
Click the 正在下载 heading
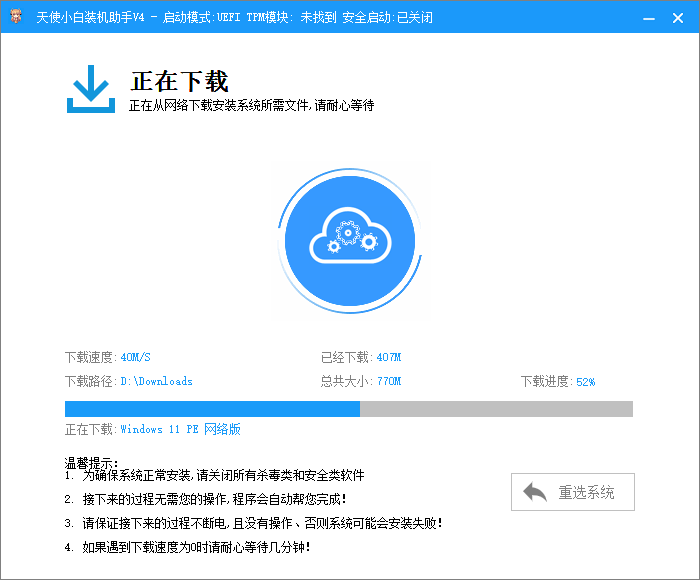coord(179,81)
